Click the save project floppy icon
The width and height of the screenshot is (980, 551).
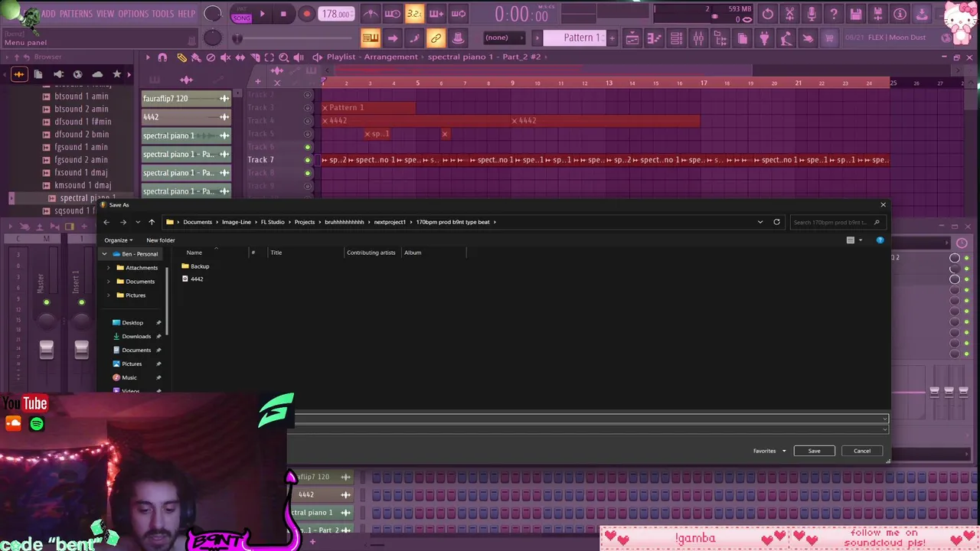(856, 14)
